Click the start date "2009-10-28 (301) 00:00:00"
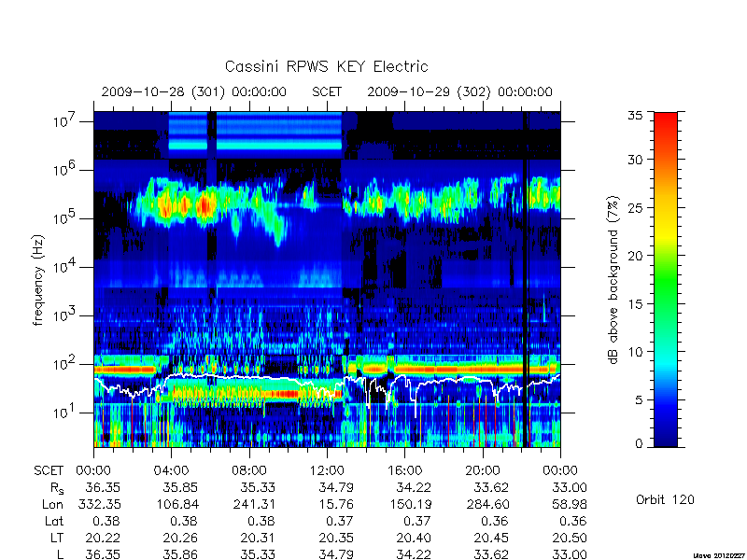747x560 pixels. pyautogui.click(x=194, y=91)
